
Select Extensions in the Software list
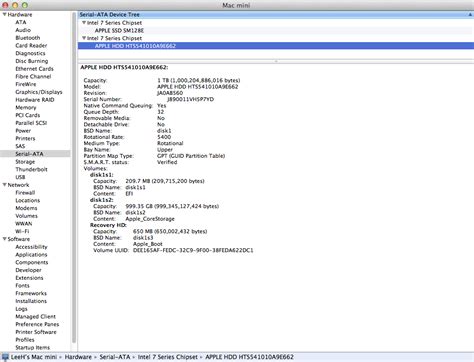click(29, 278)
